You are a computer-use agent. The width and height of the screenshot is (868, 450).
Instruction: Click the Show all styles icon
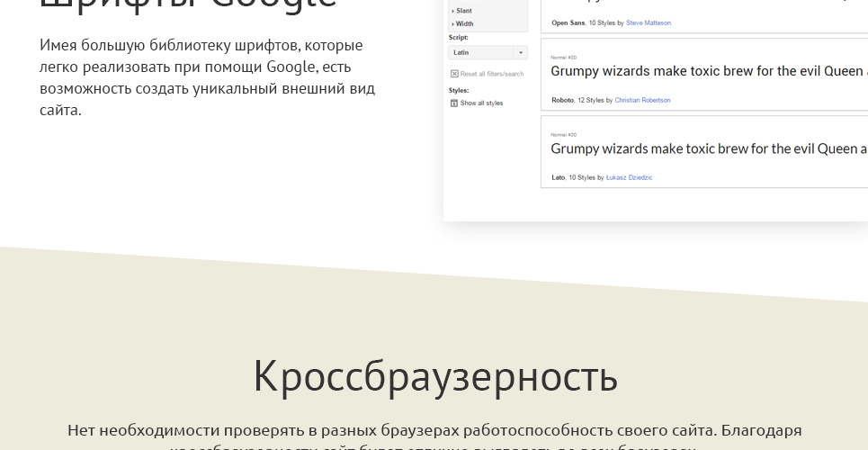tap(454, 103)
